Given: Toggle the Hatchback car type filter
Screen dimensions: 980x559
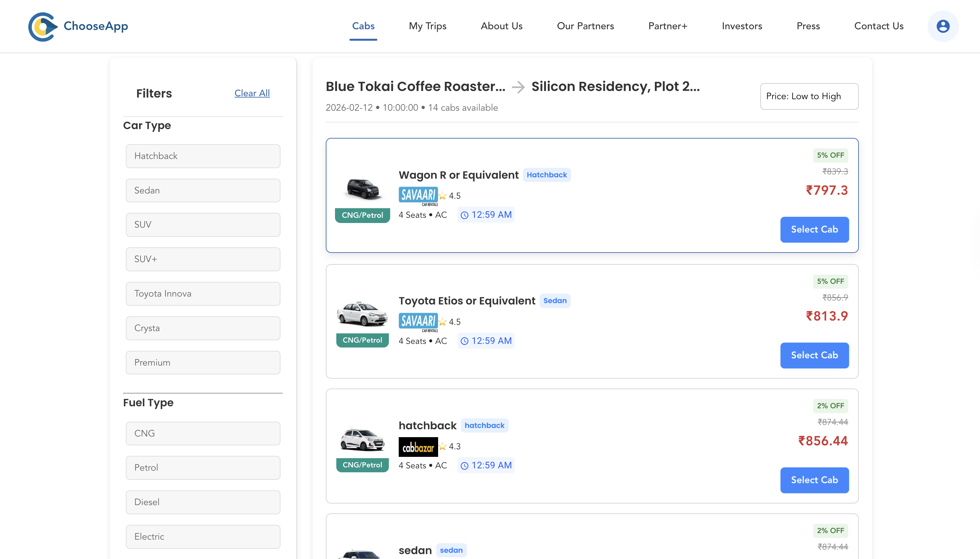Looking at the screenshot, I should pyautogui.click(x=203, y=156).
